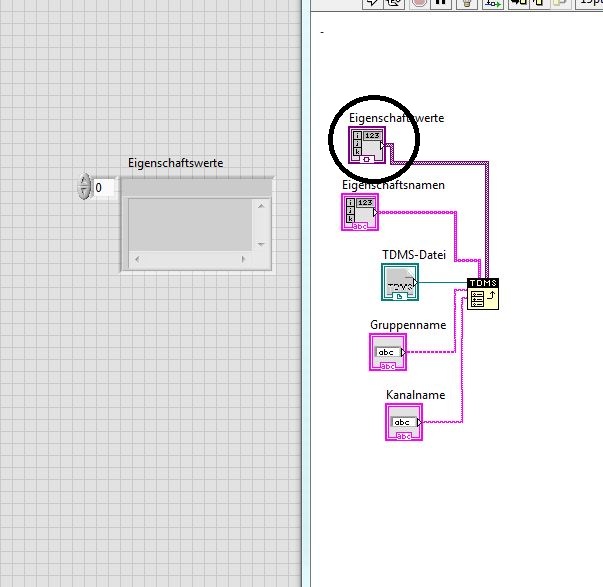
Task: Click the Highlight Execution lightbulb button
Action: click(x=466, y=3)
